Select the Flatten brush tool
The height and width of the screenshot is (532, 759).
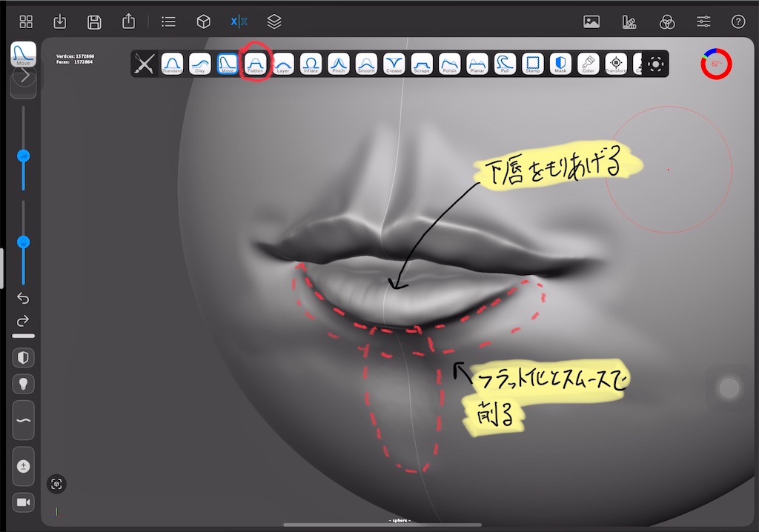pyautogui.click(x=255, y=64)
